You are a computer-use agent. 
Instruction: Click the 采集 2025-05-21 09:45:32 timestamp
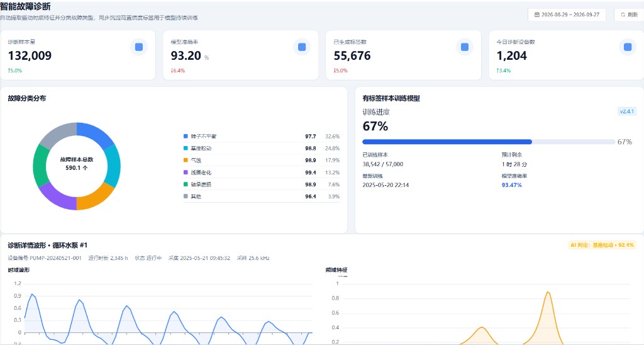click(199, 258)
